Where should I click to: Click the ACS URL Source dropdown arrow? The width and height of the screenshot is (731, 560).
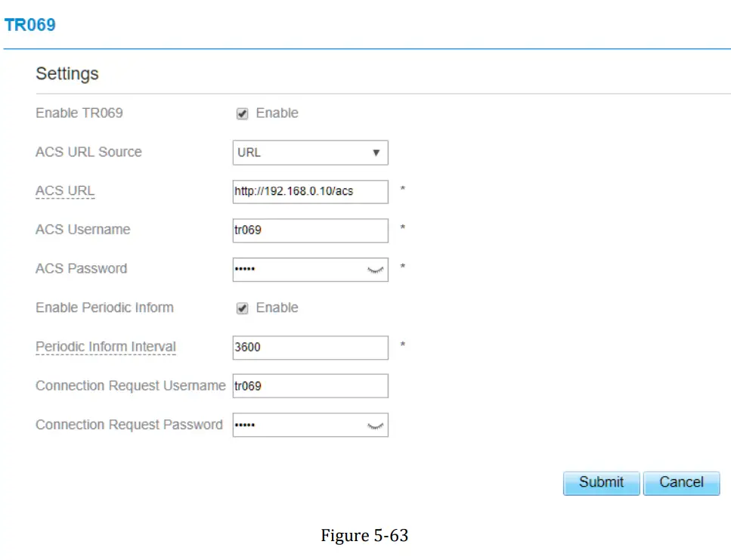(376, 153)
